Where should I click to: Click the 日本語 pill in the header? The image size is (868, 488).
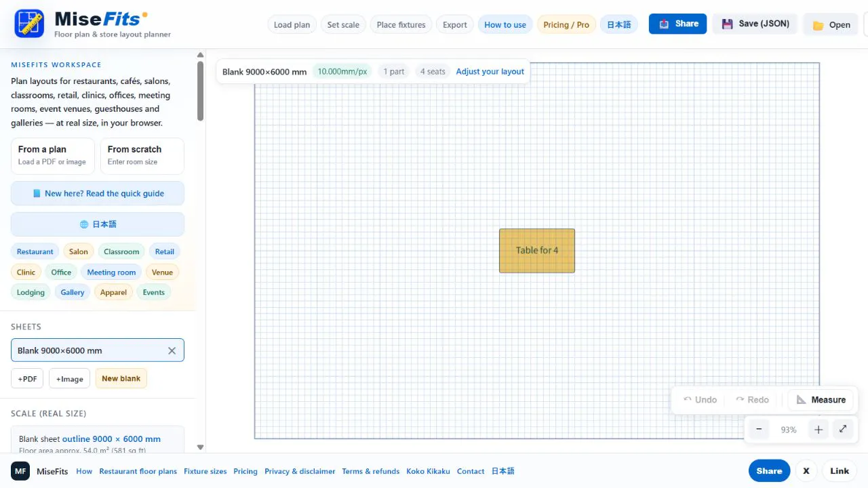click(x=618, y=24)
